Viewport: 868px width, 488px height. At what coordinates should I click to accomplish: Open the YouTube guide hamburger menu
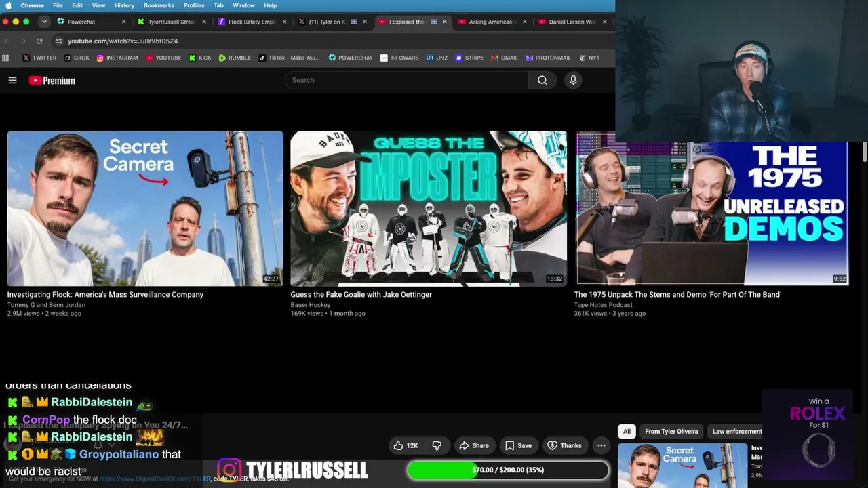click(x=12, y=80)
